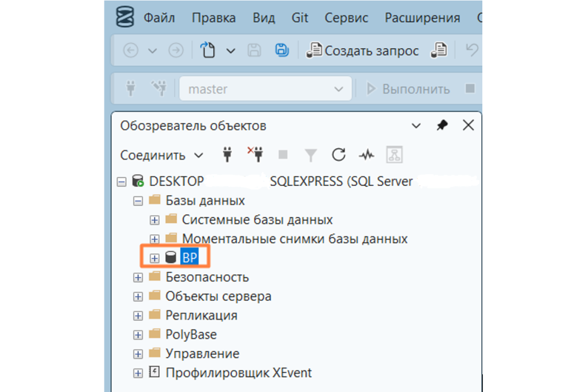Open the Git menu
The image size is (588, 392).
coord(300,18)
